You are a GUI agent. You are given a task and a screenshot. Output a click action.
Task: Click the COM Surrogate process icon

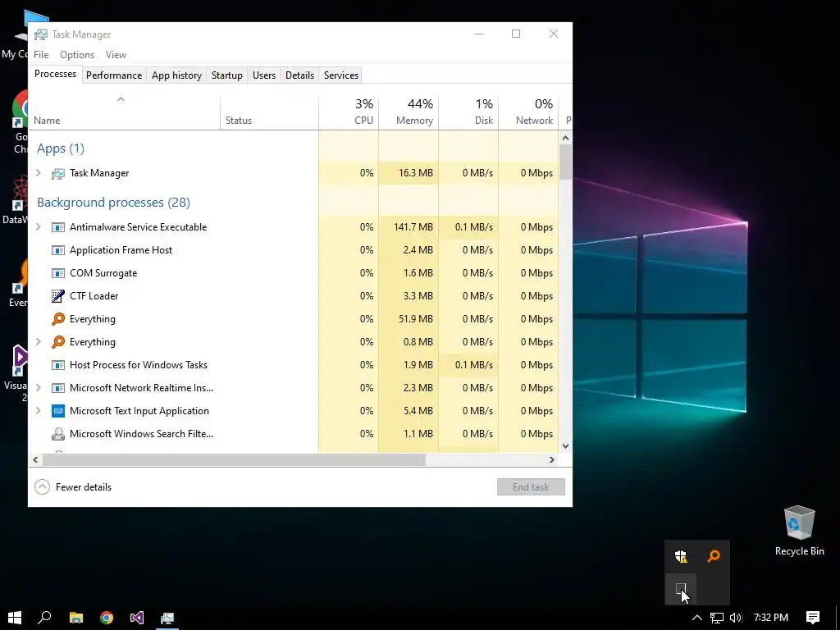tap(58, 273)
